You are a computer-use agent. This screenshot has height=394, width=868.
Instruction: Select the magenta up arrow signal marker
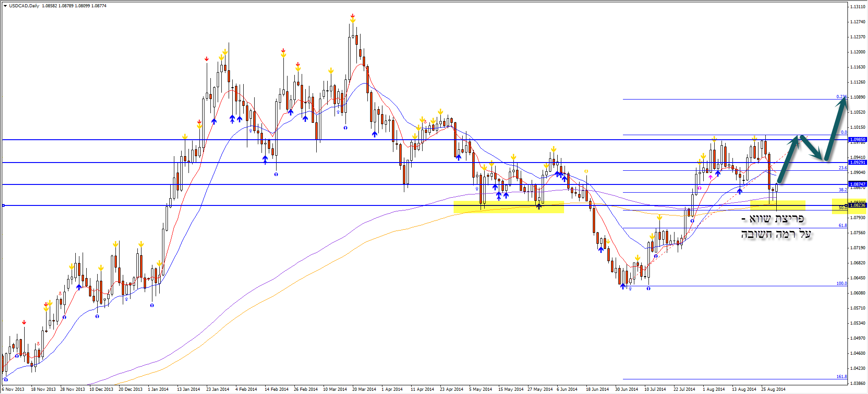point(711,177)
